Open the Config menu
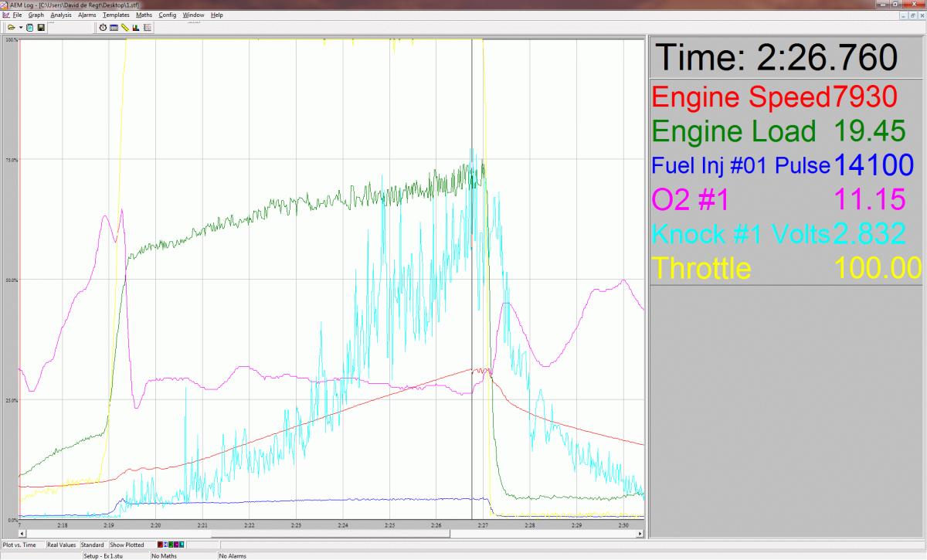Viewport: 927px width, 560px height. tap(168, 15)
